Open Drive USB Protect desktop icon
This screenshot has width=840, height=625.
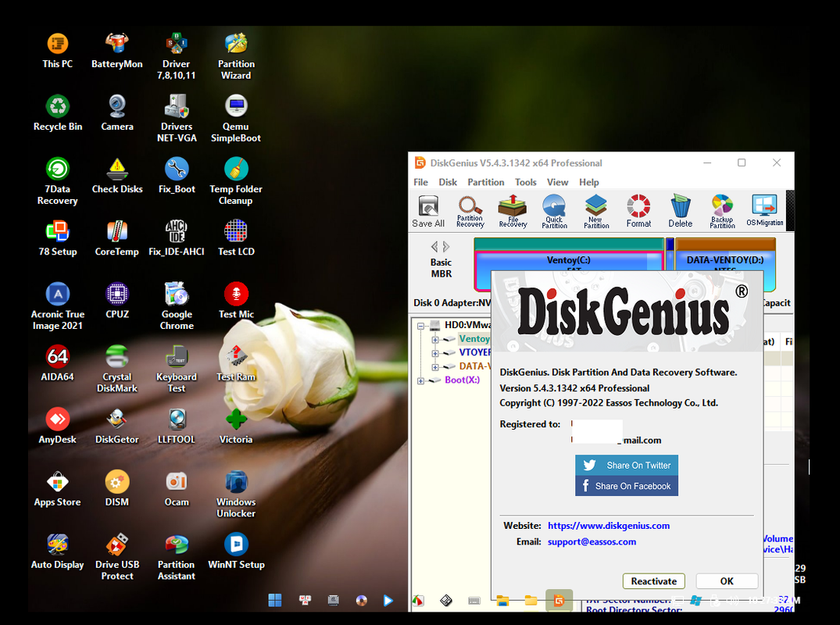[x=116, y=558]
